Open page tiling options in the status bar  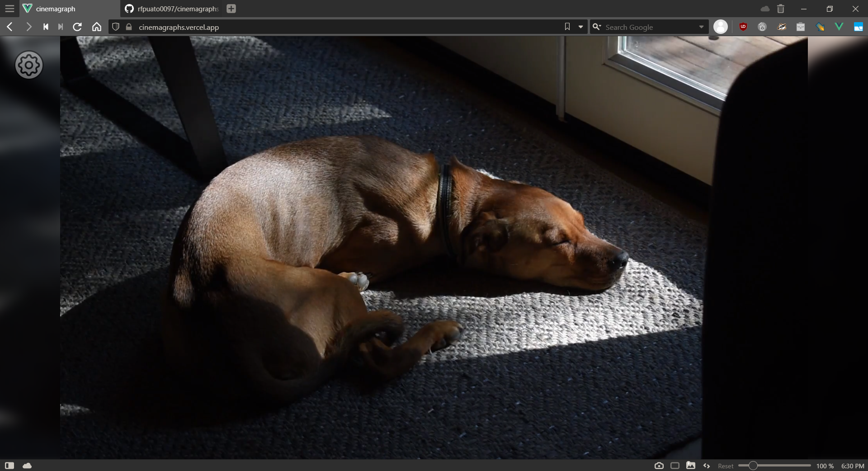click(x=675, y=466)
